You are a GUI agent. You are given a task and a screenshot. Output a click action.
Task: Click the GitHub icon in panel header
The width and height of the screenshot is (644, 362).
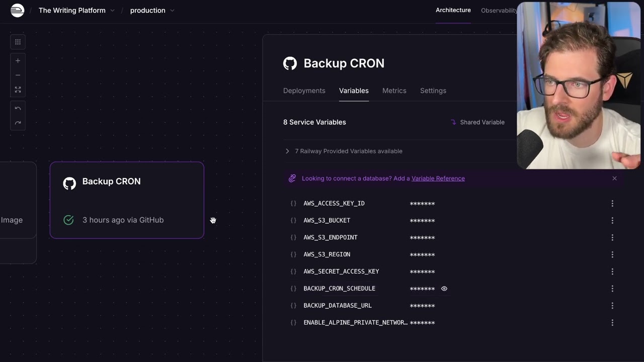[290, 63]
